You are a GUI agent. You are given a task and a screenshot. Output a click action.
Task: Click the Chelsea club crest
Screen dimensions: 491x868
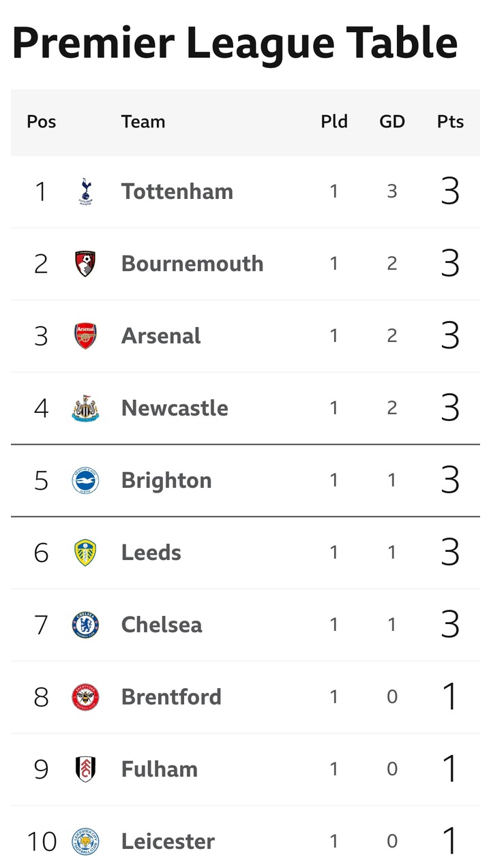(85, 625)
